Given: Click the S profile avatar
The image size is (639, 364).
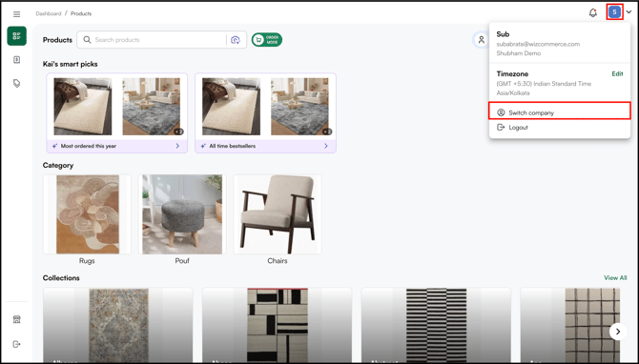Looking at the screenshot, I should click(x=614, y=12).
